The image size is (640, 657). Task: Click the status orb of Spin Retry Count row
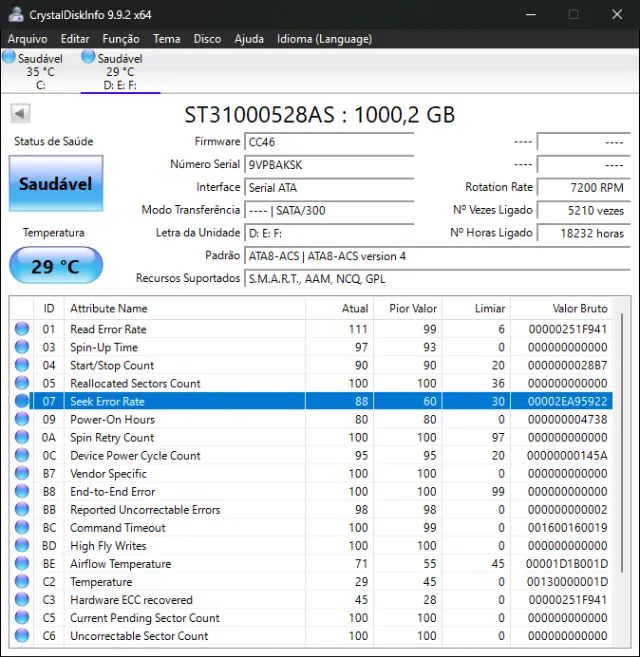[22, 437]
